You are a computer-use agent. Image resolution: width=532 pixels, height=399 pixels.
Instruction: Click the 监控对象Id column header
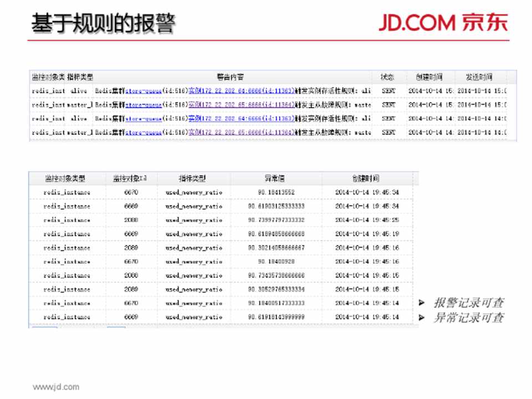coord(130,178)
